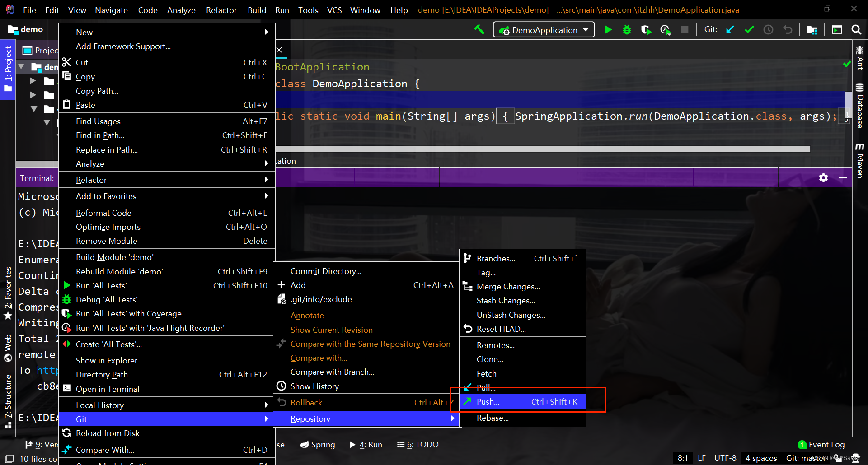Expand the Analyze submenu in context menu
This screenshot has width=868, height=465.
(x=167, y=164)
